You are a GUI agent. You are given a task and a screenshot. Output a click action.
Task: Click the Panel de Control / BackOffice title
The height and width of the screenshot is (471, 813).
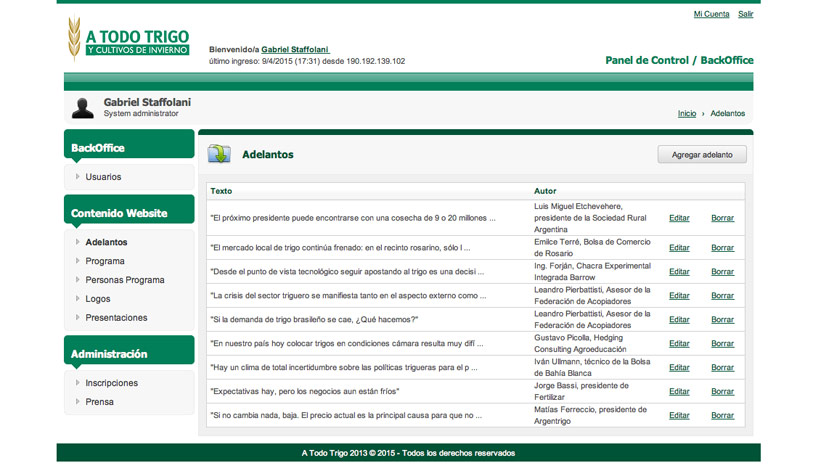tap(679, 60)
